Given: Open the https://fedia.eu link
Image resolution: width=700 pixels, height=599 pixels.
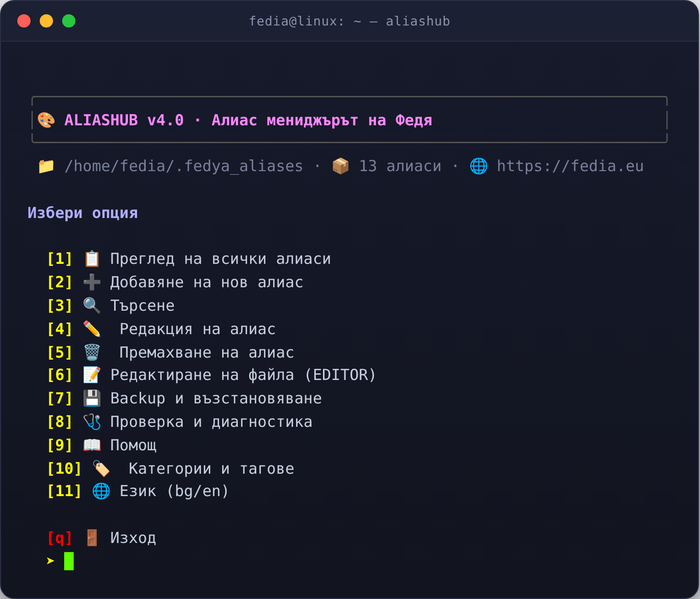Looking at the screenshot, I should (x=570, y=166).
